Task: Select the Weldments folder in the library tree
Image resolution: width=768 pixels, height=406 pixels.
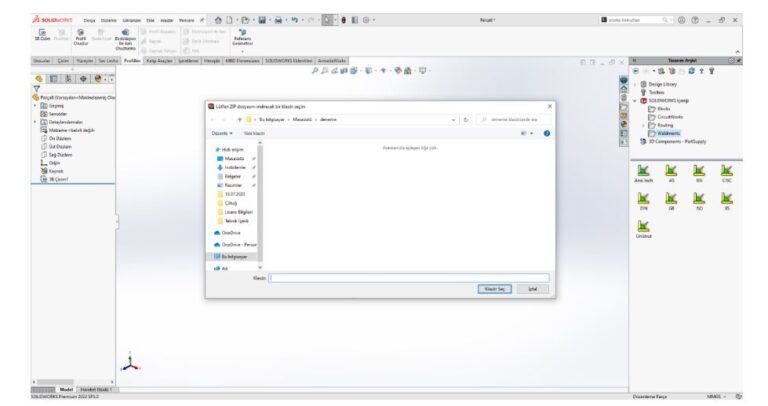Action: pos(668,132)
